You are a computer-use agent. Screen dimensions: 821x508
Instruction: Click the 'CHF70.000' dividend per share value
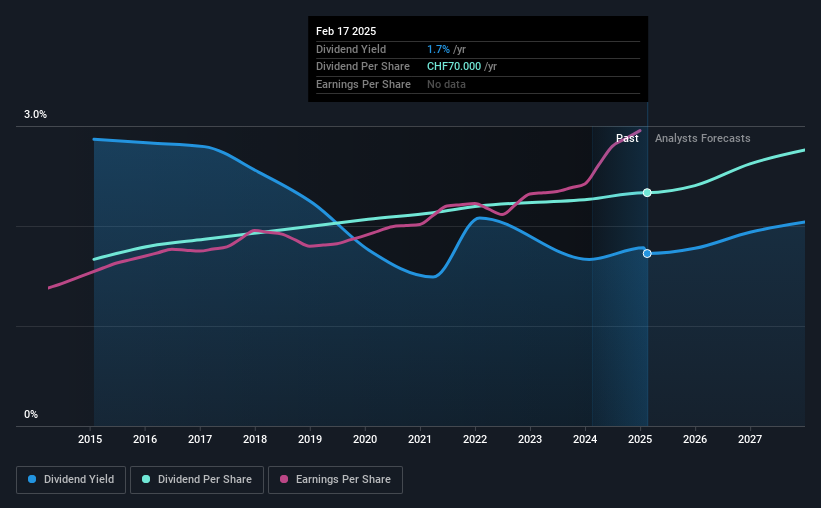[x=454, y=67]
